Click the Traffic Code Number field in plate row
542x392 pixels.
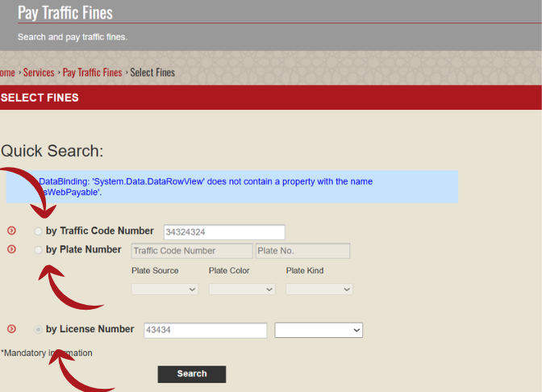click(190, 251)
